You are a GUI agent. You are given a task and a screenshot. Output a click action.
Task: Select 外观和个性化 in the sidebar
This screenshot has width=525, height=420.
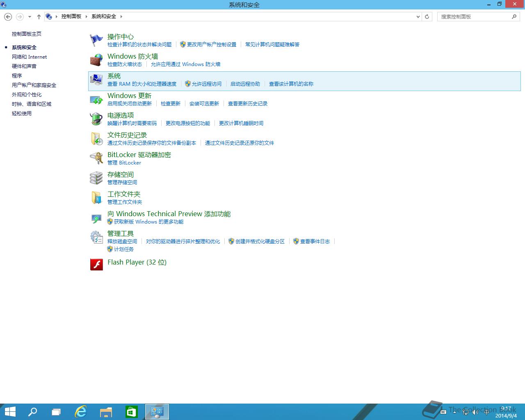[x=27, y=95]
